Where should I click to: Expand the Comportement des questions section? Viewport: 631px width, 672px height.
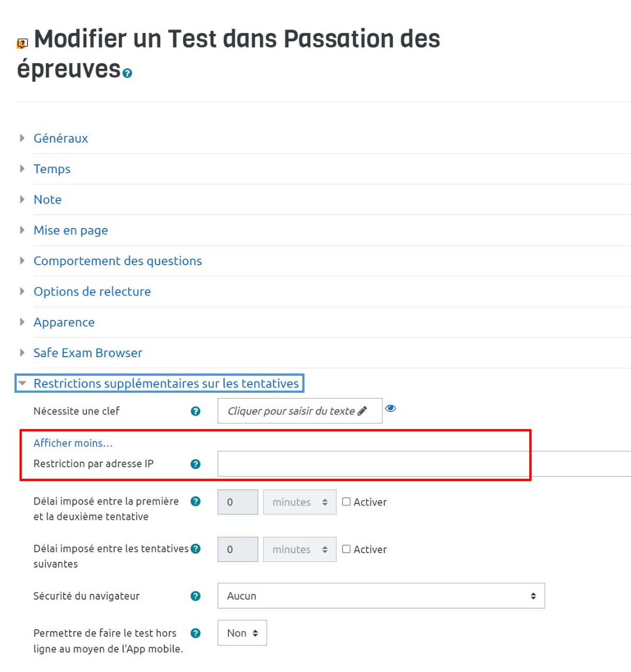pyautogui.click(x=117, y=261)
